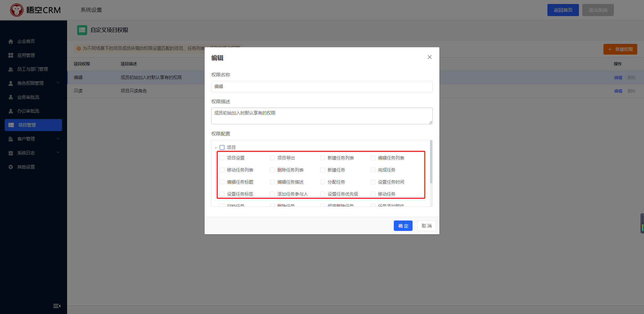
Task: Open 办公审批流 in the sidebar
Action: 28,111
